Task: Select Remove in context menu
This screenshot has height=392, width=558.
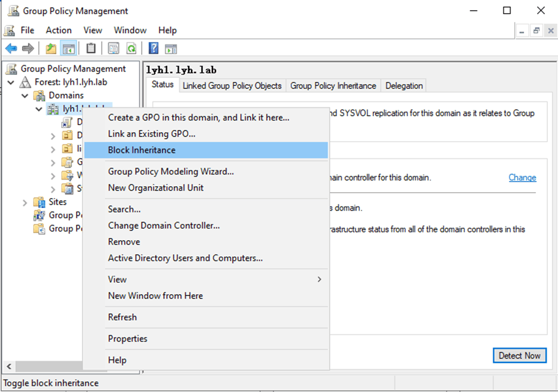Action: click(206, 242)
